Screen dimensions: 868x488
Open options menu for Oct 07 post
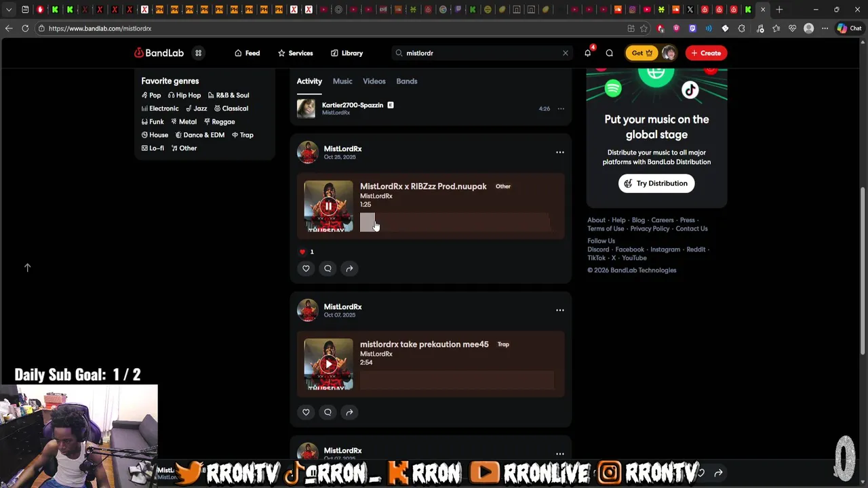(x=560, y=310)
